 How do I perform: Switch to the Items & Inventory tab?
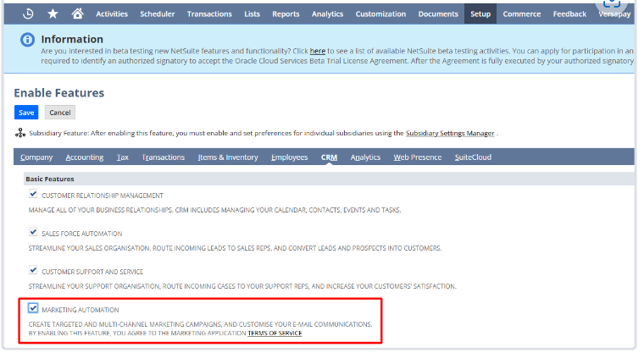click(228, 157)
